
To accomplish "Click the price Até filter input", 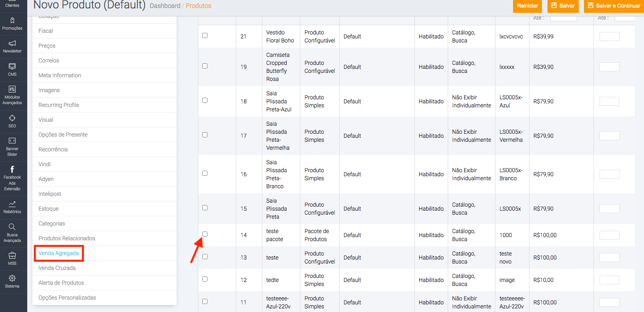I will 563,18.
